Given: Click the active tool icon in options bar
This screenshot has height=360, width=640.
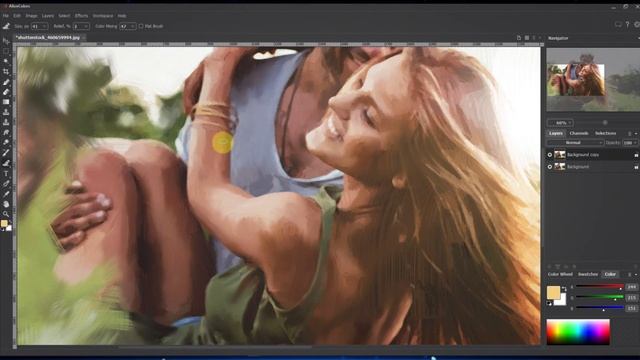Looking at the screenshot, I should (6, 26).
